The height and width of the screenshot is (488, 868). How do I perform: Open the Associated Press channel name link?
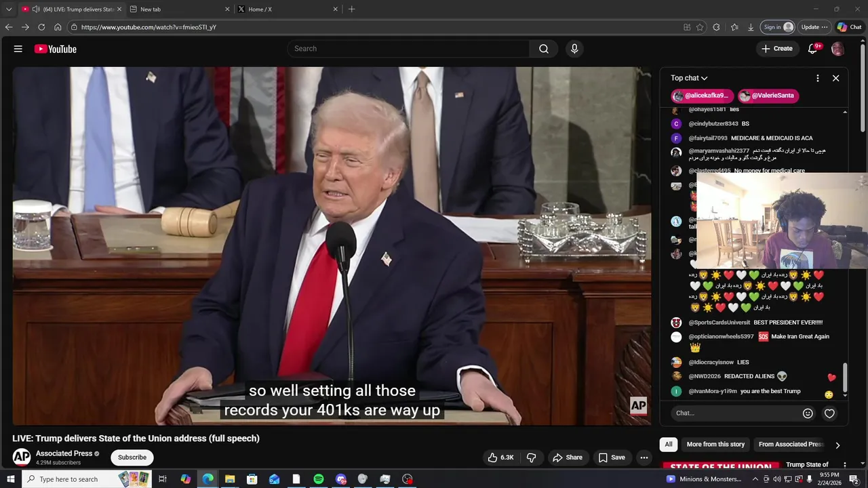(64, 453)
